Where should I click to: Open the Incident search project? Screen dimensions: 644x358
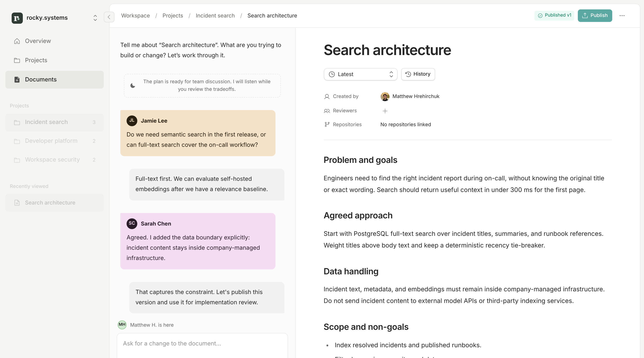pyautogui.click(x=55, y=122)
